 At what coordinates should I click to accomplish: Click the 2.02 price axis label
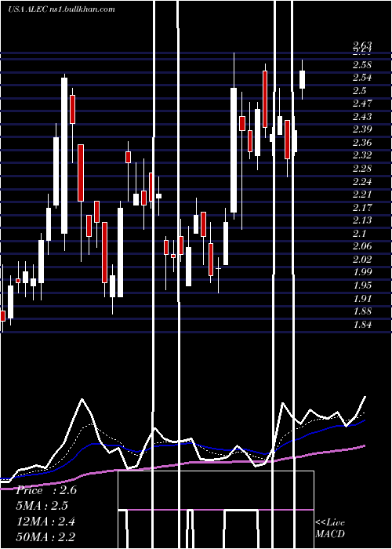click(362, 259)
